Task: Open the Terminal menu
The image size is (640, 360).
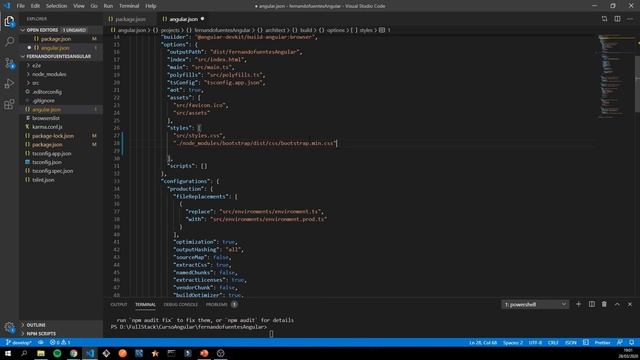Action: coord(129,6)
